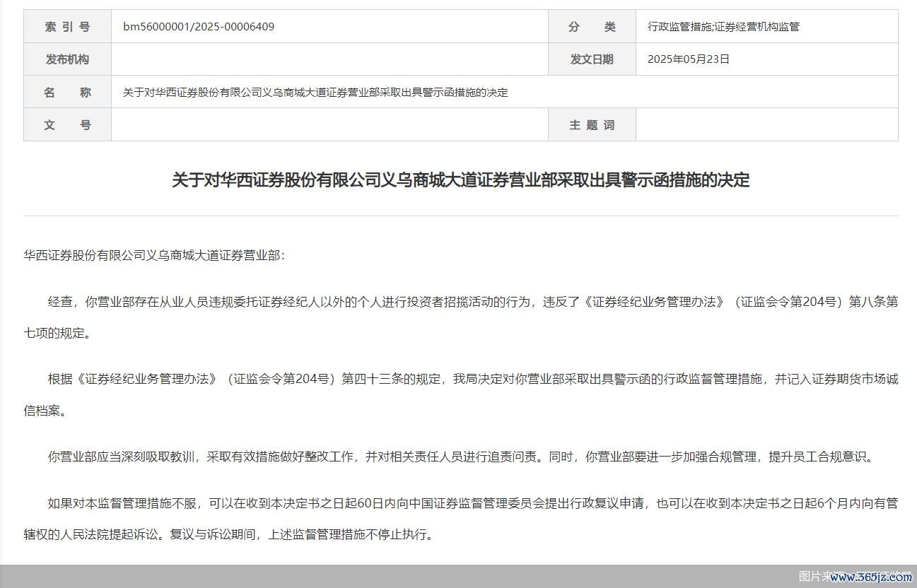This screenshot has width=917, height=588.
Task: Click the 索引号 label cell
Action: click(67, 27)
